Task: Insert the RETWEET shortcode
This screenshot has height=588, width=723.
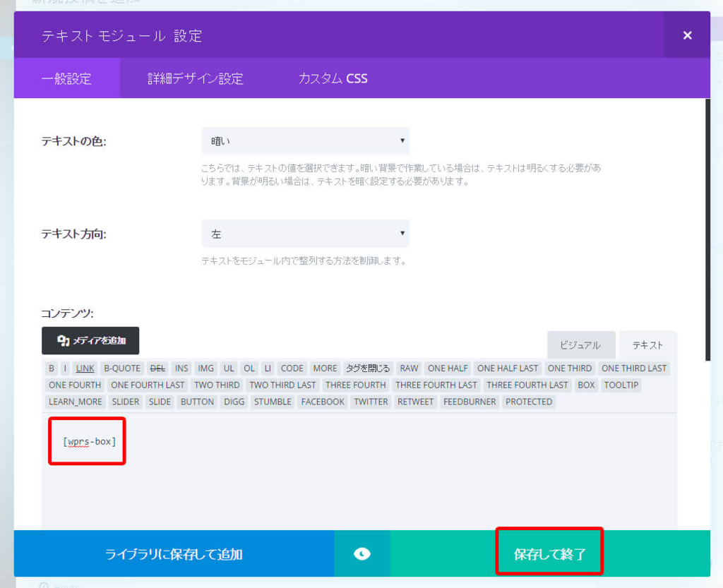Action: point(415,402)
